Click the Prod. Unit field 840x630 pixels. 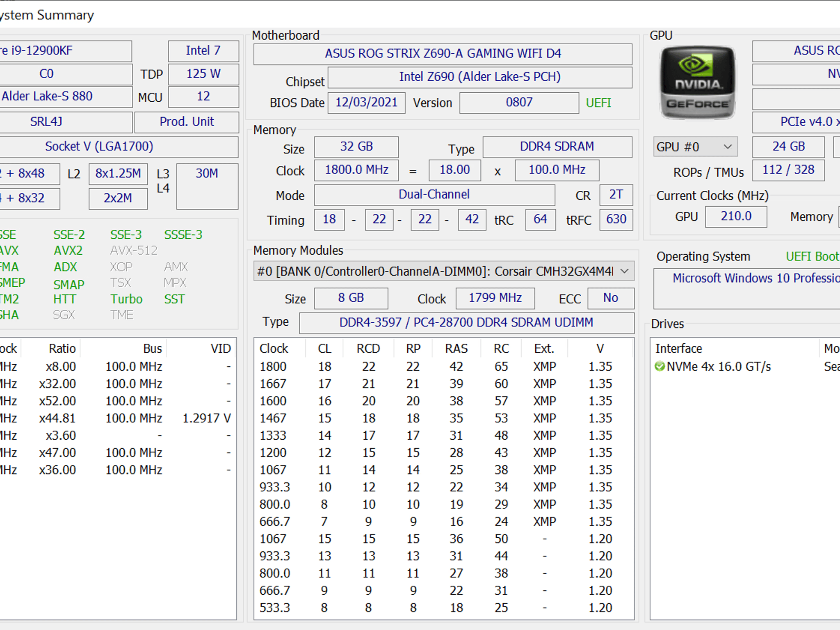coord(187,122)
